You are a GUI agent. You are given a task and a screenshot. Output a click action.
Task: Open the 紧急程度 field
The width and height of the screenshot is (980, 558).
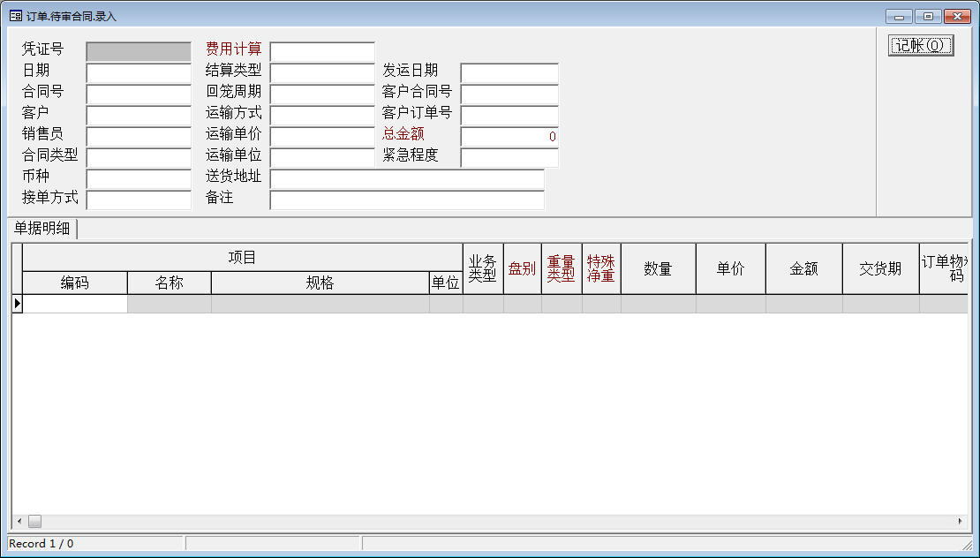(x=509, y=158)
